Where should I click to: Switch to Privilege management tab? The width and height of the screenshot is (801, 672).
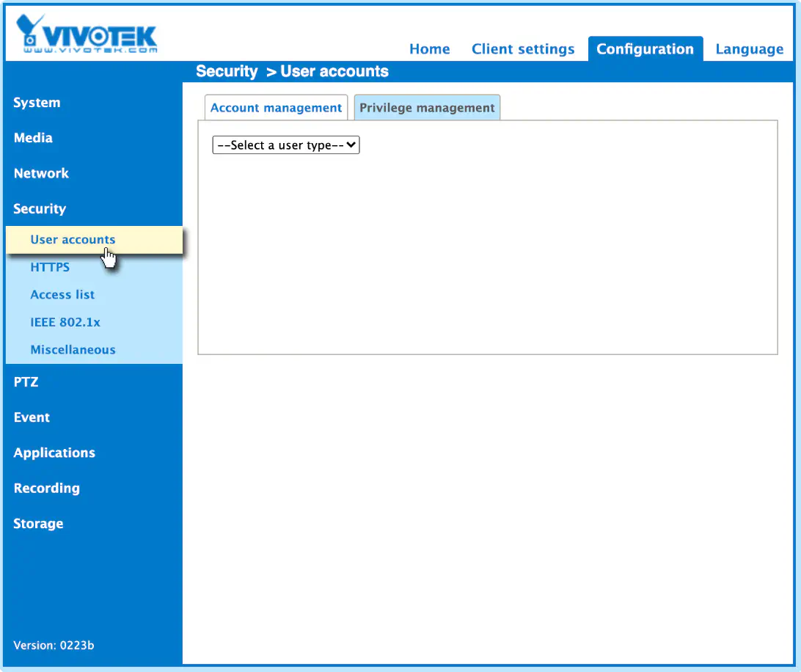427,108
